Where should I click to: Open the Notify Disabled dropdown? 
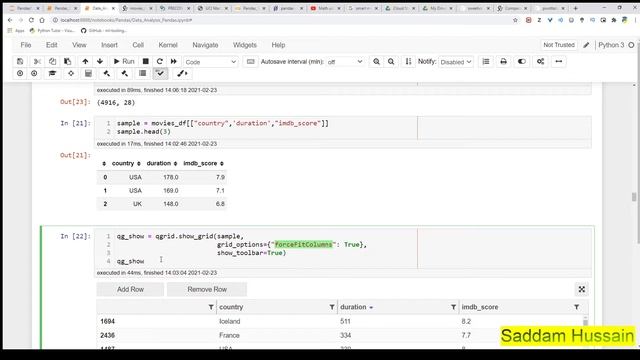pos(456,62)
